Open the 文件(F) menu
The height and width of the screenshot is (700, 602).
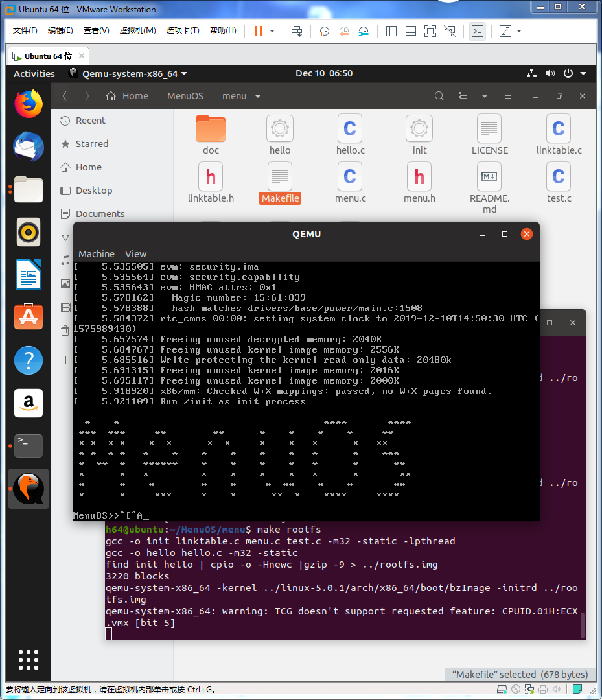click(x=25, y=30)
